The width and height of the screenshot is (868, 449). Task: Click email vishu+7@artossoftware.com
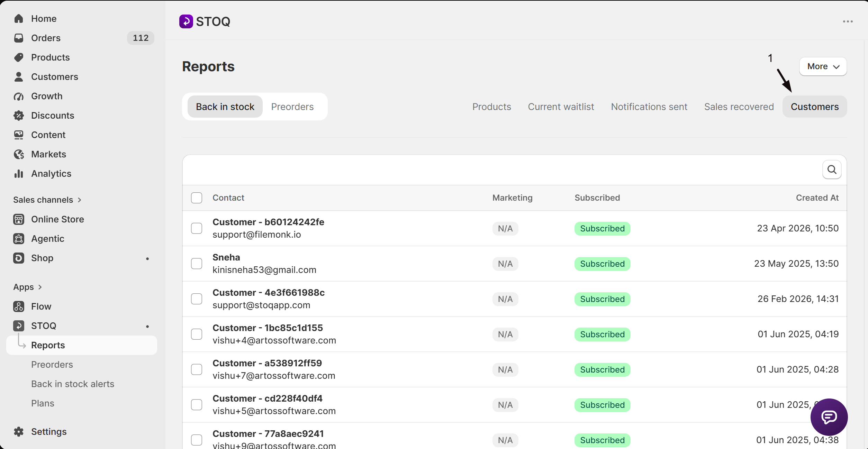click(274, 376)
